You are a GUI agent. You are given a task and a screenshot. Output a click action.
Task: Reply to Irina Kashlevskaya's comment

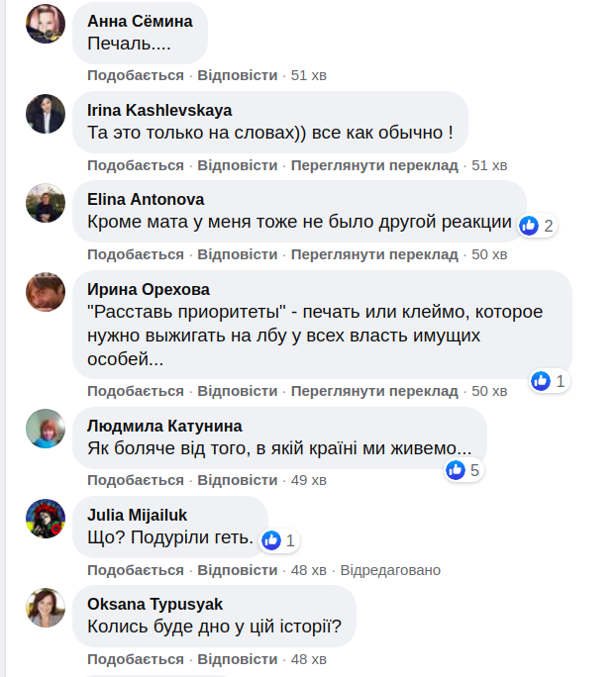tap(237, 165)
